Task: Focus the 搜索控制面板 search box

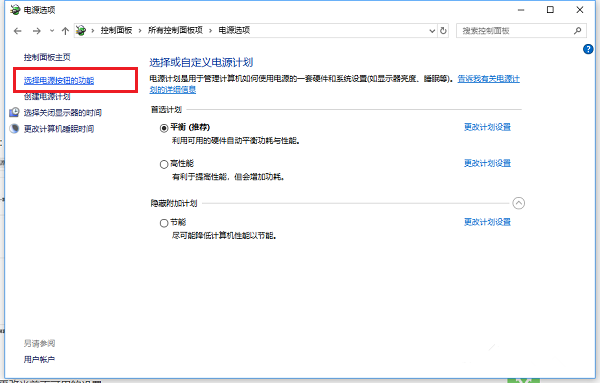Action: [x=521, y=31]
